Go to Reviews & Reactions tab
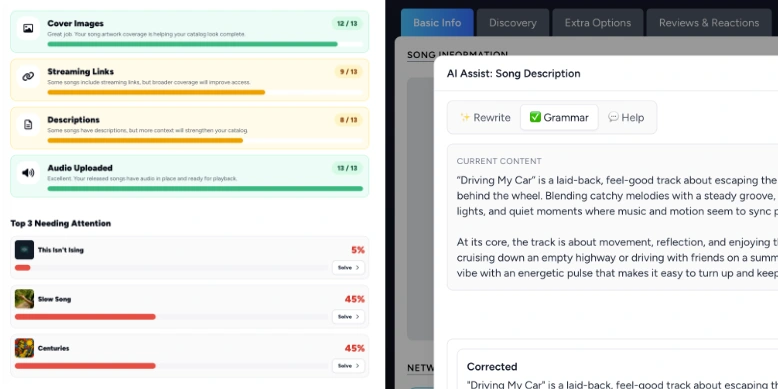This screenshot has width=778, height=389. (x=709, y=23)
